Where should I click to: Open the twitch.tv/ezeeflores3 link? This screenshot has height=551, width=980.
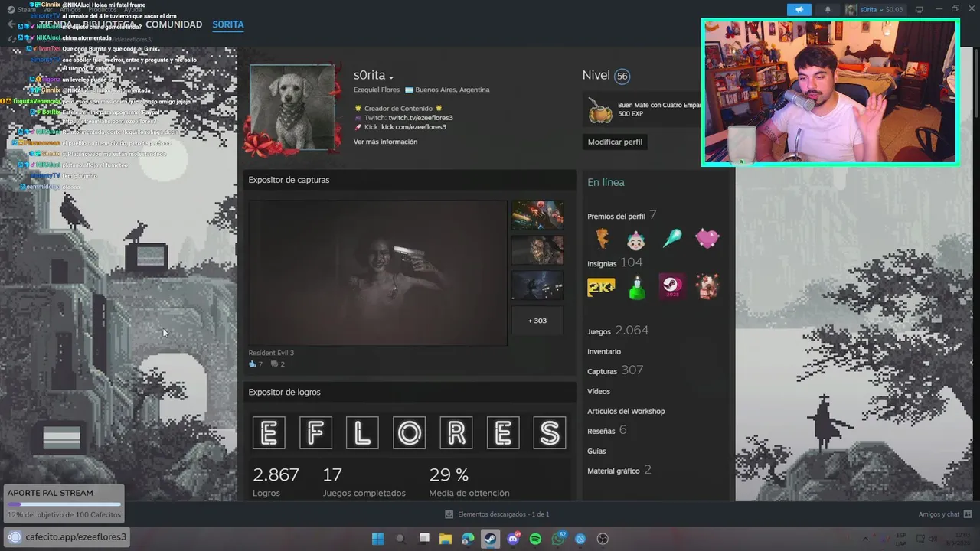point(420,118)
